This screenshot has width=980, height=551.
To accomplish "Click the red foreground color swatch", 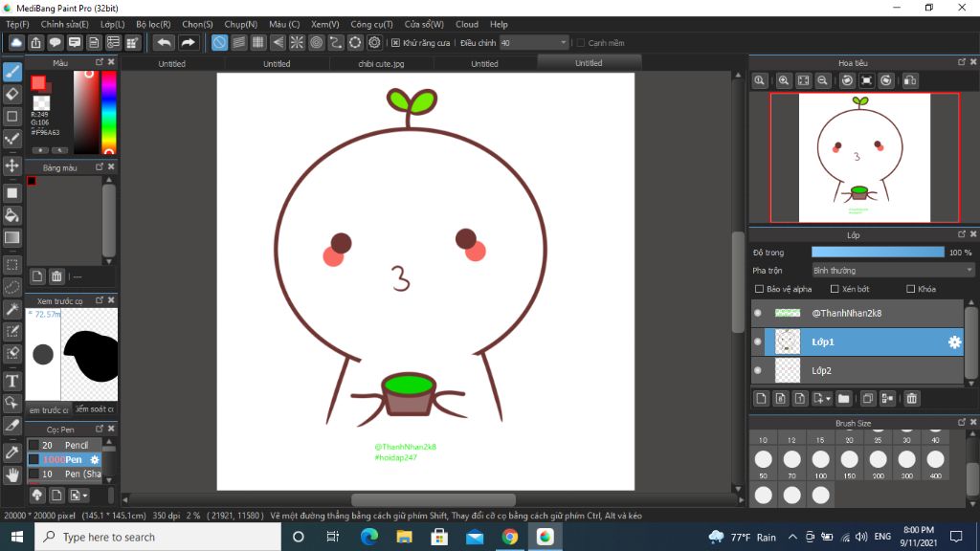I will 38,82.
